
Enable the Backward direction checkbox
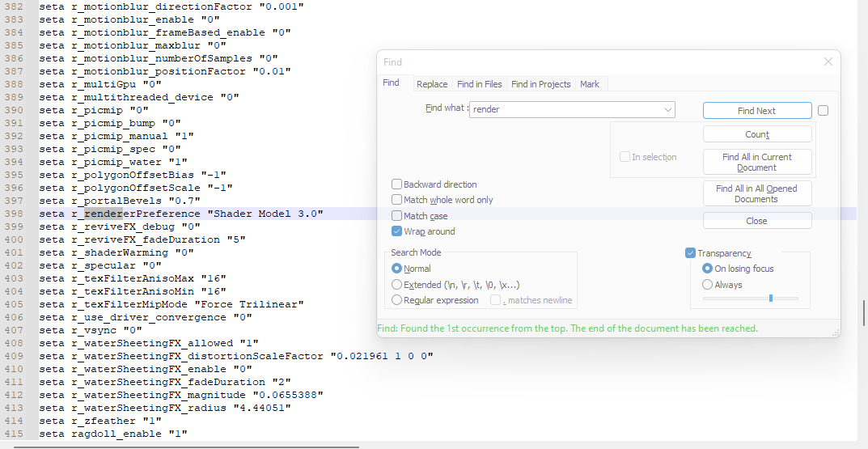coord(397,184)
